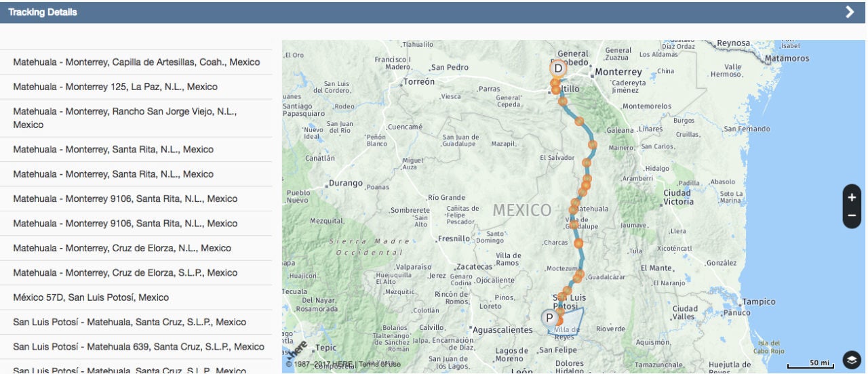This screenshot has width=868, height=374.
Task: Open the map layers selector
Action: pyautogui.click(x=852, y=360)
